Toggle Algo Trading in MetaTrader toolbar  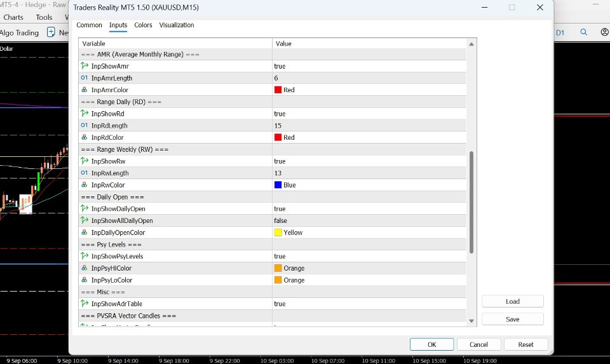pyautogui.click(x=20, y=32)
